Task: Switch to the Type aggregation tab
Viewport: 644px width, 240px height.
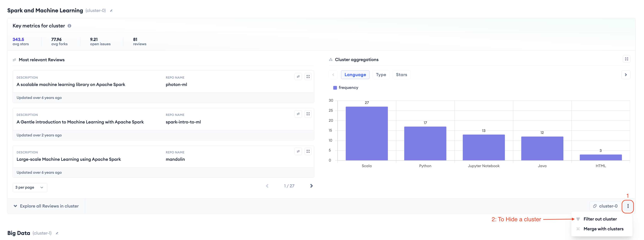Action: [381, 75]
